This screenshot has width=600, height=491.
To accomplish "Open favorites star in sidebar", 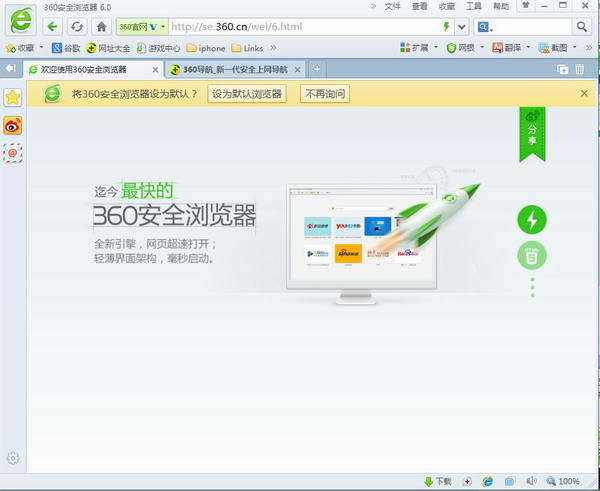I will click(13, 98).
